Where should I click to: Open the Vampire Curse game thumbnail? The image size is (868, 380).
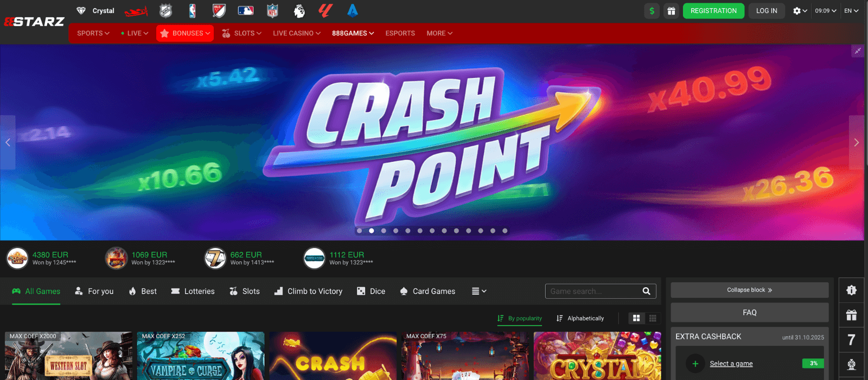201,356
